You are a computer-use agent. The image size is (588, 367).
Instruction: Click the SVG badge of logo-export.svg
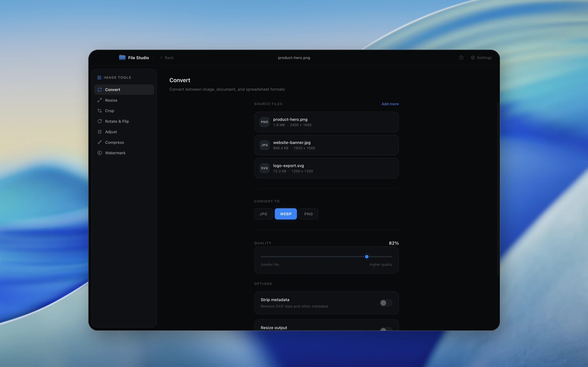tap(264, 168)
